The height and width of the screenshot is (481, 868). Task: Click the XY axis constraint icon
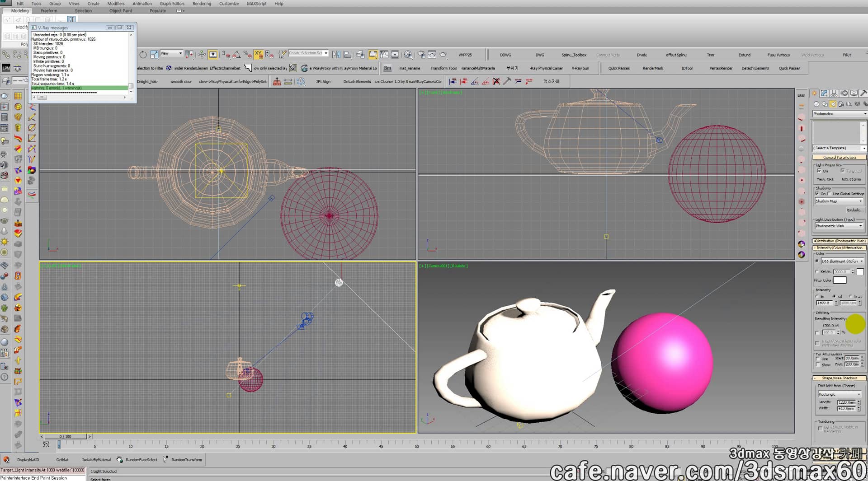(258, 53)
